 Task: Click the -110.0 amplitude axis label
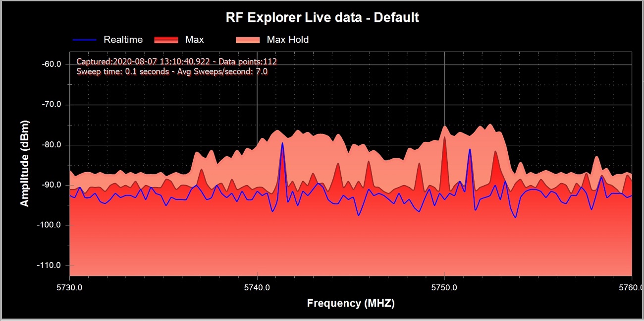tap(50, 265)
